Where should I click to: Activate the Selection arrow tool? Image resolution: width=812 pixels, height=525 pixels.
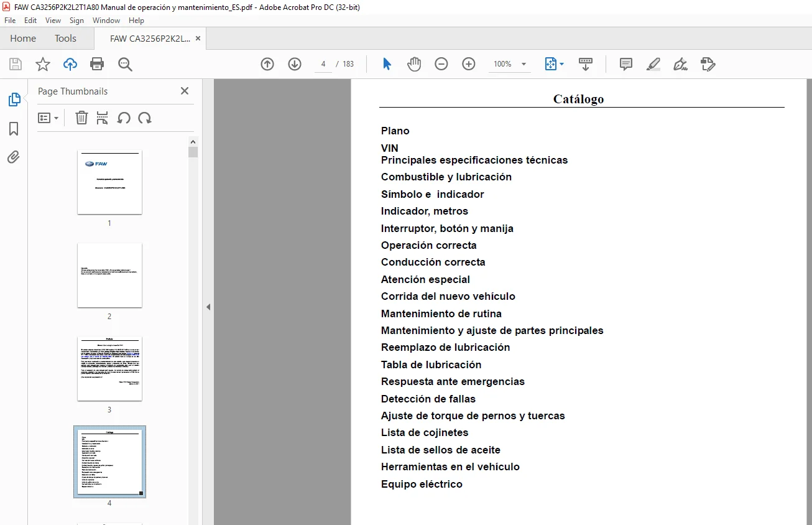(x=387, y=64)
